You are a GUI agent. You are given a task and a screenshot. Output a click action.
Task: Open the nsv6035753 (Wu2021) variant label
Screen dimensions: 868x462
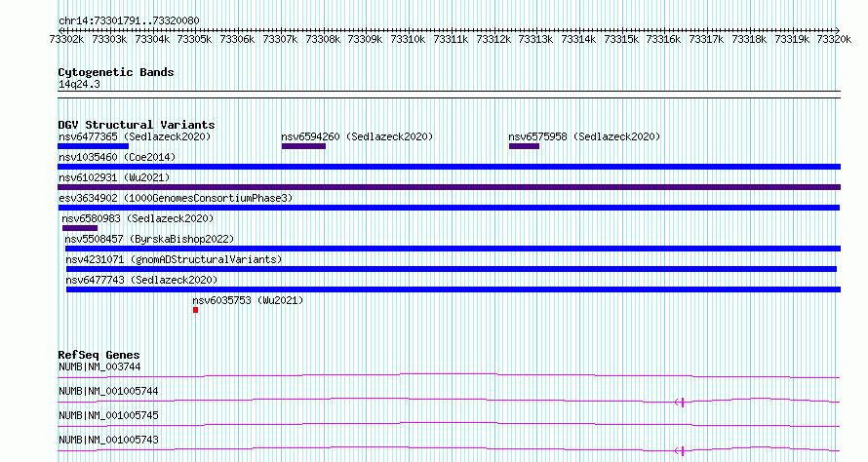[x=248, y=300]
